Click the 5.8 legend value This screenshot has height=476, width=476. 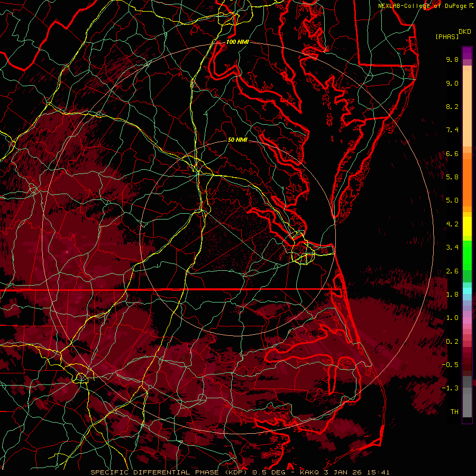point(452,177)
